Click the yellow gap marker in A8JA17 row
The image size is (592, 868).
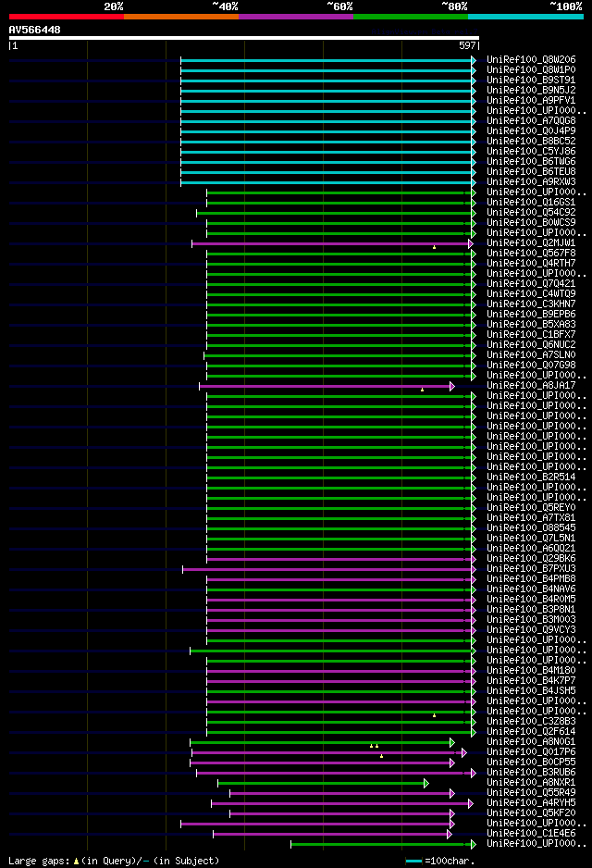pyautogui.click(x=422, y=391)
